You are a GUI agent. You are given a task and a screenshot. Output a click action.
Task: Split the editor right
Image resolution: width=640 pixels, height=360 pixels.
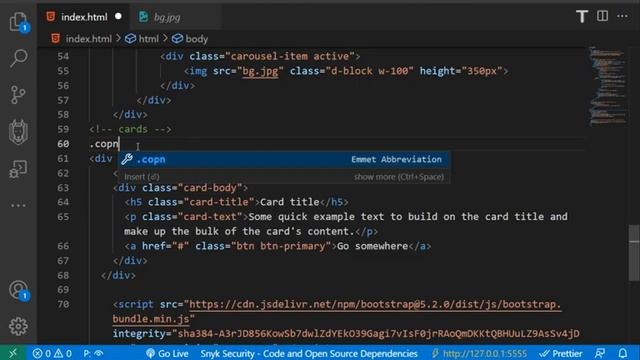pyautogui.click(x=602, y=16)
